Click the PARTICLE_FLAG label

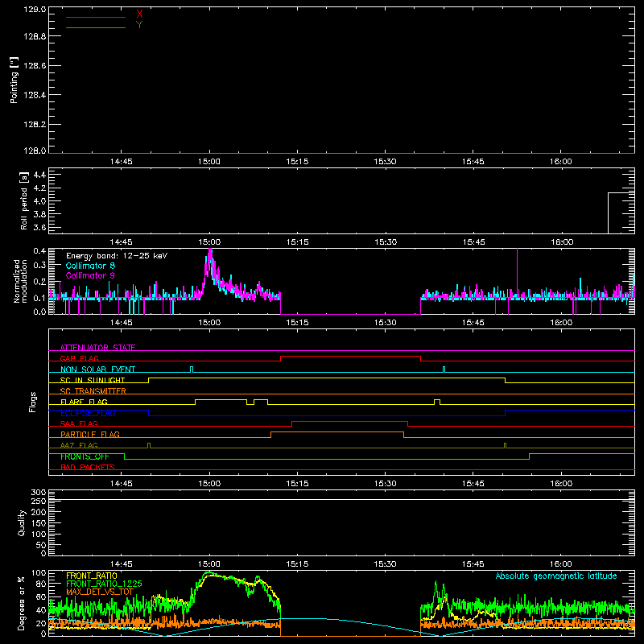[x=90, y=434]
